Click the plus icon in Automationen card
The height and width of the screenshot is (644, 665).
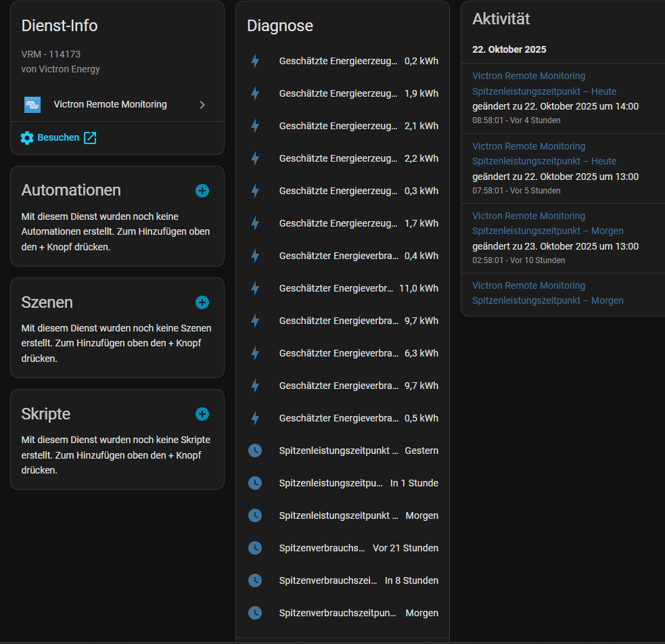tap(202, 191)
